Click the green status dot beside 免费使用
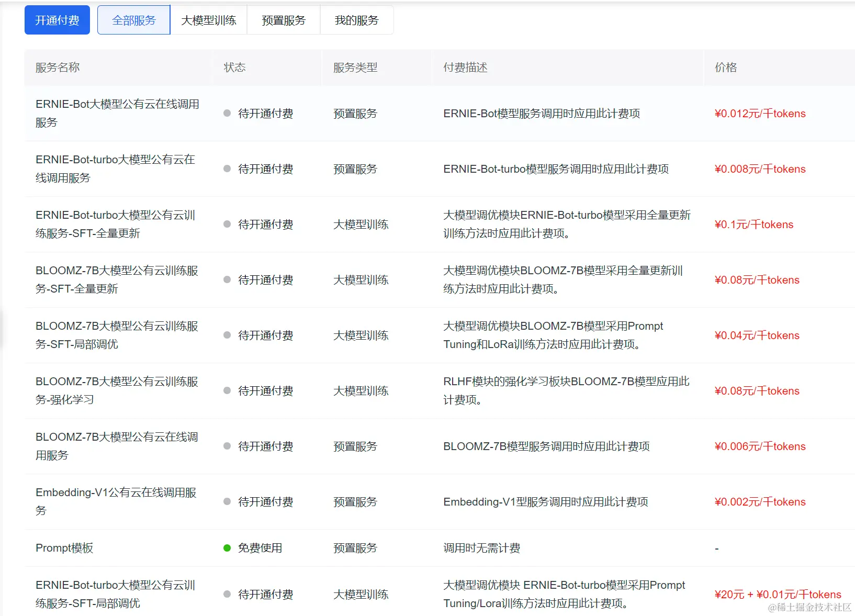Viewport: 855px width, 616px height. tap(227, 548)
